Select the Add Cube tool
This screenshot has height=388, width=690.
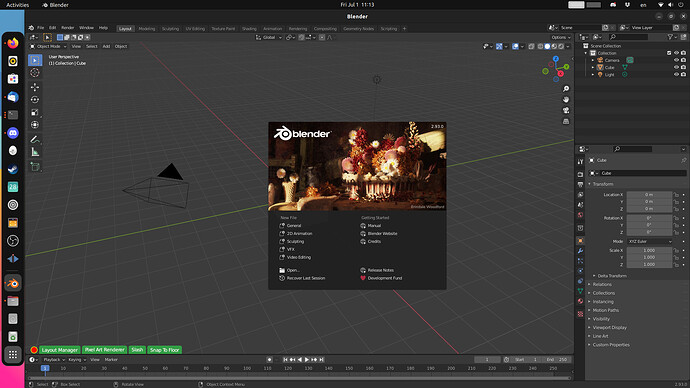click(35, 167)
